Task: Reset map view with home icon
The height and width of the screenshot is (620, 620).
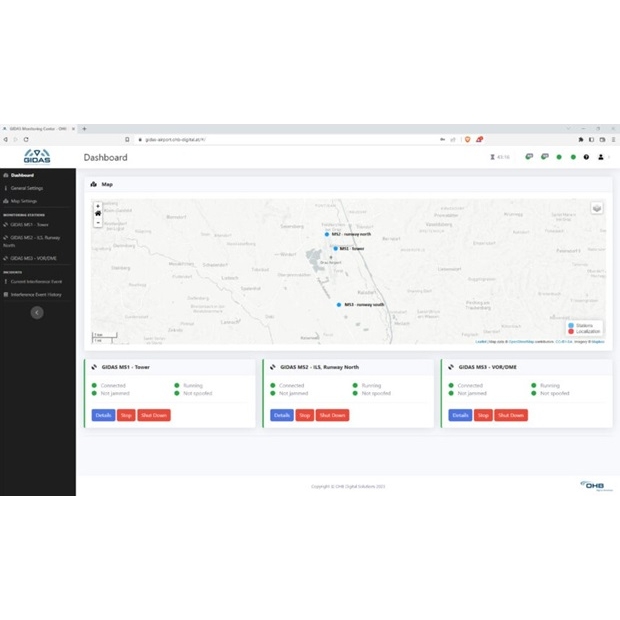Action: click(x=97, y=213)
